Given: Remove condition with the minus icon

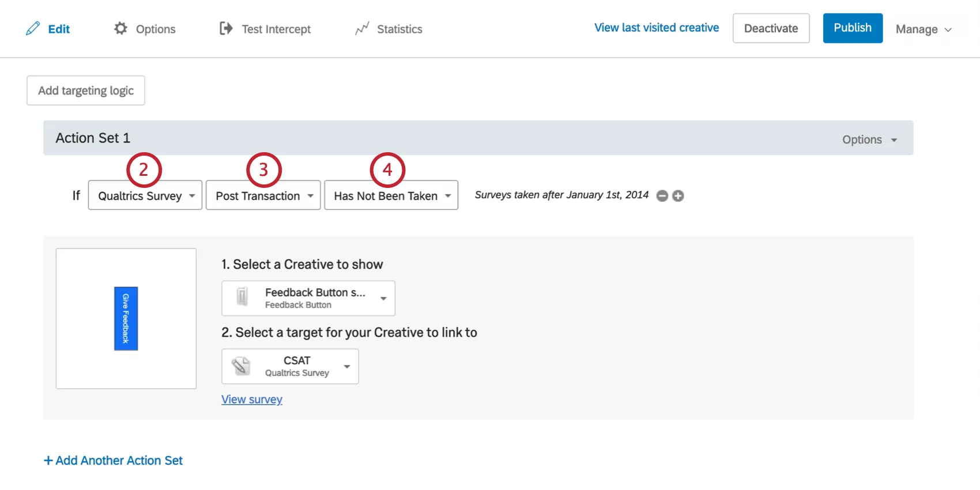Looking at the screenshot, I should pos(662,196).
